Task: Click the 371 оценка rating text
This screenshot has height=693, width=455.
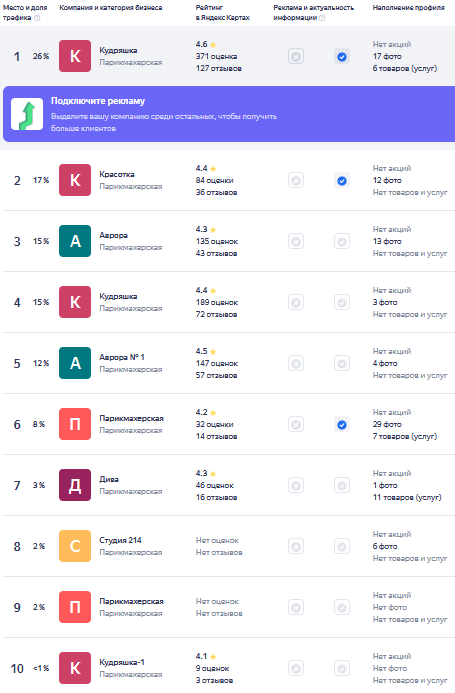Action: point(216,56)
